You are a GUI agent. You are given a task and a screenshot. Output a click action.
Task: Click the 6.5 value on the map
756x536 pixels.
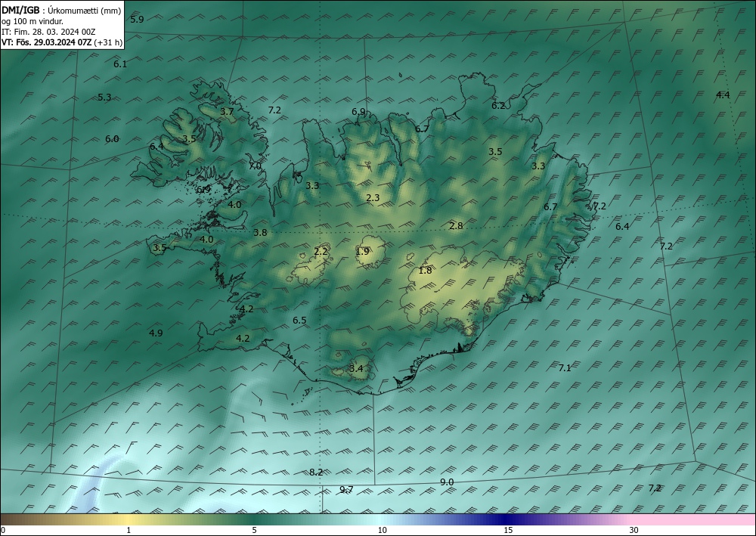pyautogui.click(x=300, y=320)
